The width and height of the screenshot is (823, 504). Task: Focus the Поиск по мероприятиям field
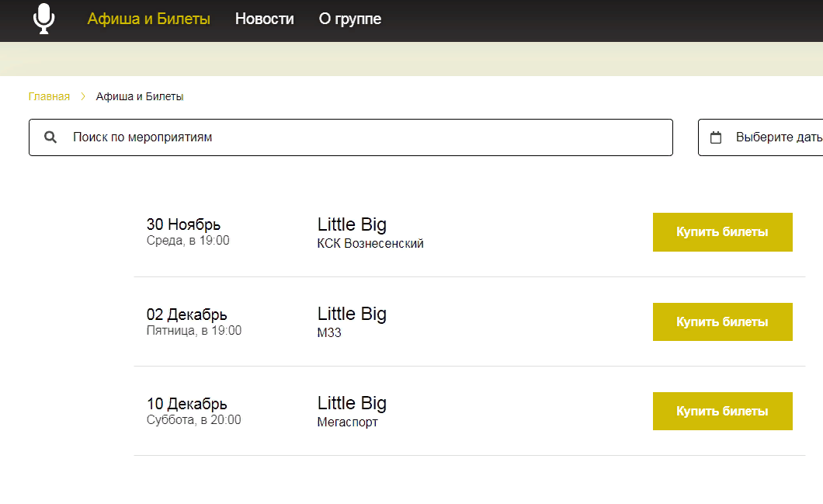351,137
